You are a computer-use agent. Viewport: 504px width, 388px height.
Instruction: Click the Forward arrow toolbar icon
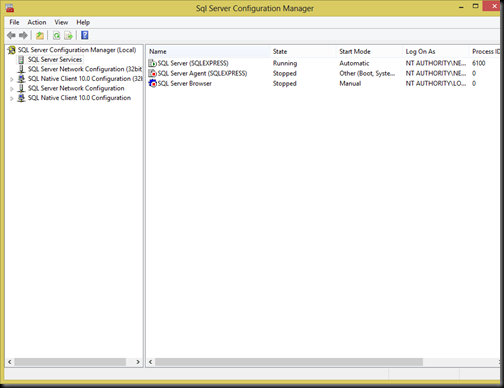[23, 35]
